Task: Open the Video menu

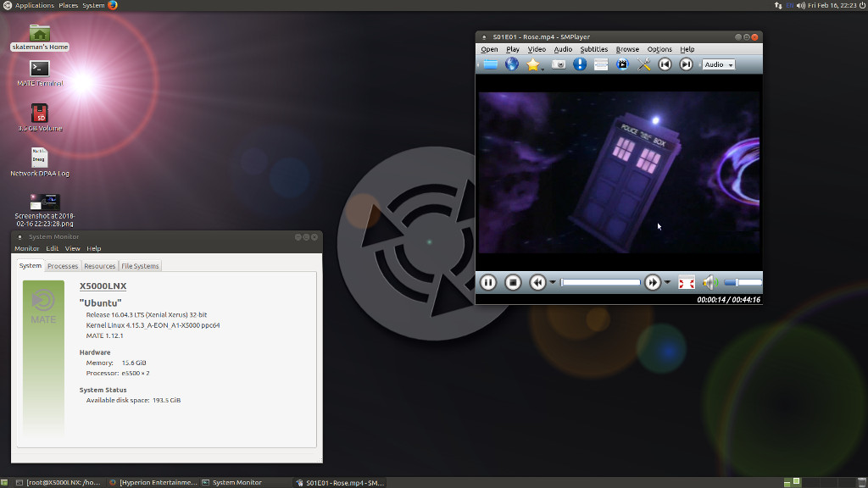Action: (x=537, y=49)
